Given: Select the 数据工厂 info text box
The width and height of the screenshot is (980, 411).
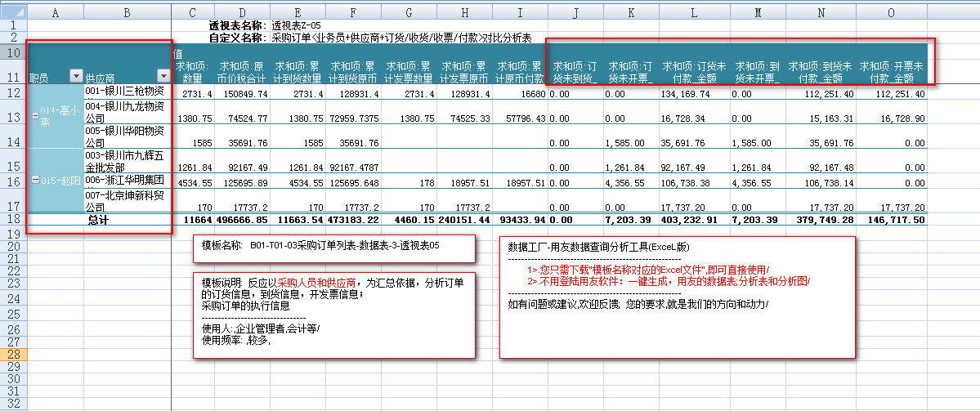Looking at the screenshot, I should [x=677, y=297].
